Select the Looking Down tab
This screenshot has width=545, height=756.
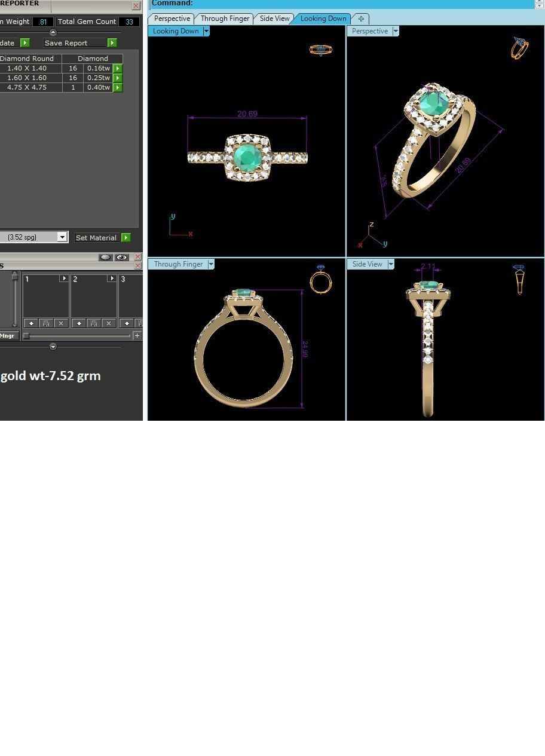click(x=323, y=19)
